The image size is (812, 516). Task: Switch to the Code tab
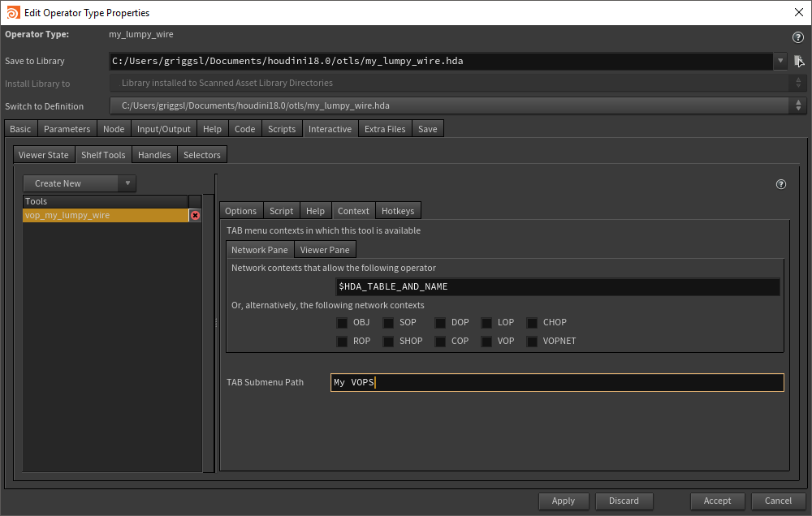[245, 129]
